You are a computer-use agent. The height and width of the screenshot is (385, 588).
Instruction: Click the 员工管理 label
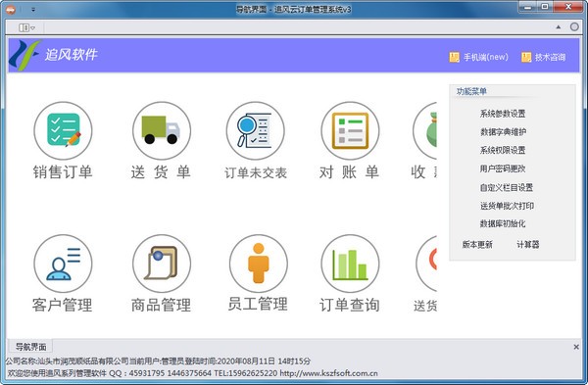click(x=258, y=304)
